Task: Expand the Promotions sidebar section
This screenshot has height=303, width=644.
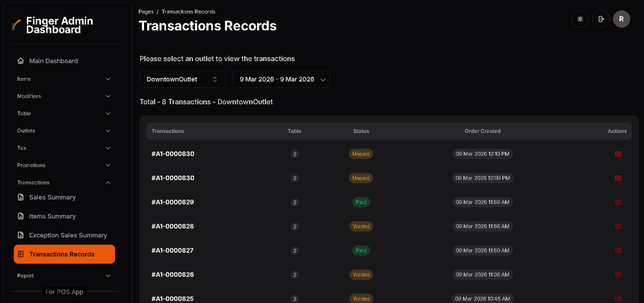Action: [64, 165]
